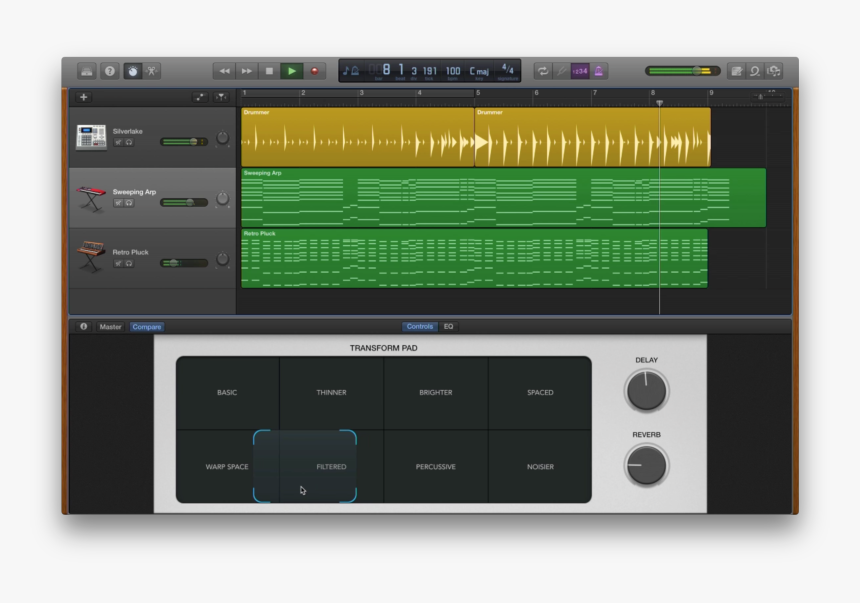860x603 pixels.
Task: Select the second Drummer region at bar 5
Action: (592, 137)
